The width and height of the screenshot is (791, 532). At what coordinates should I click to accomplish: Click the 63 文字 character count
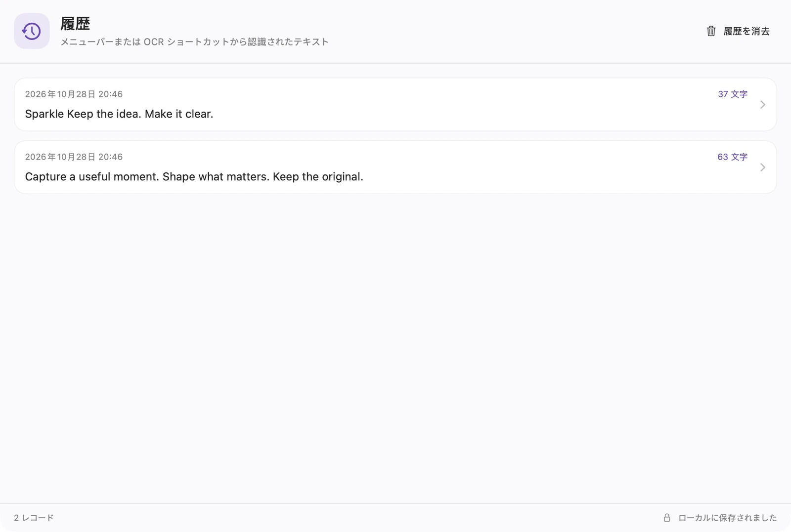coord(732,157)
